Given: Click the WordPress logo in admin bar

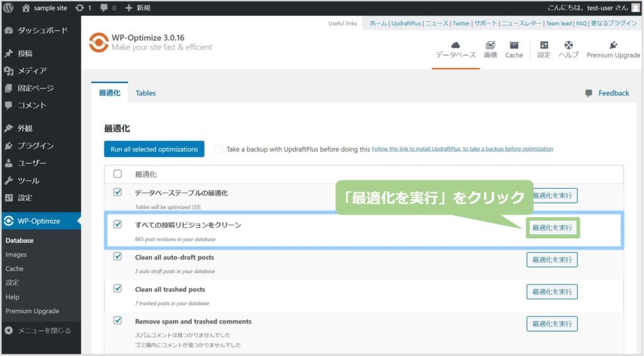Looking at the screenshot, I should click(x=8, y=8).
